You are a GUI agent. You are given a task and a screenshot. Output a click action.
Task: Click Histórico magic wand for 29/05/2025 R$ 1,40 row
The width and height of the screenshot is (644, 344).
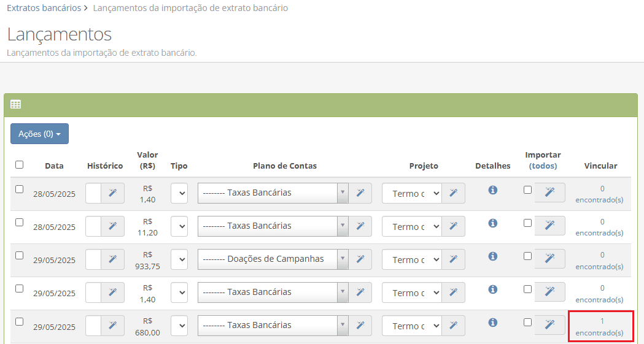point(112,292)
